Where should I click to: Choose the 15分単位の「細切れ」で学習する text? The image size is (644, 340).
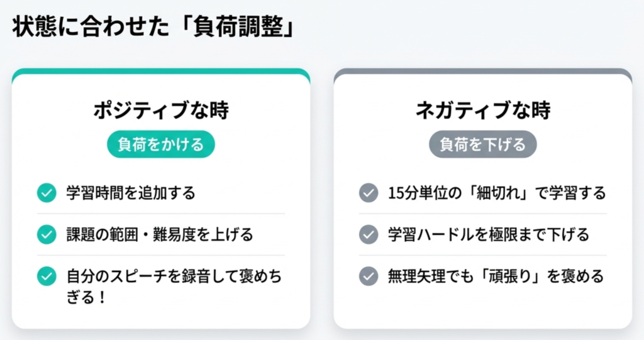point(497,193)
